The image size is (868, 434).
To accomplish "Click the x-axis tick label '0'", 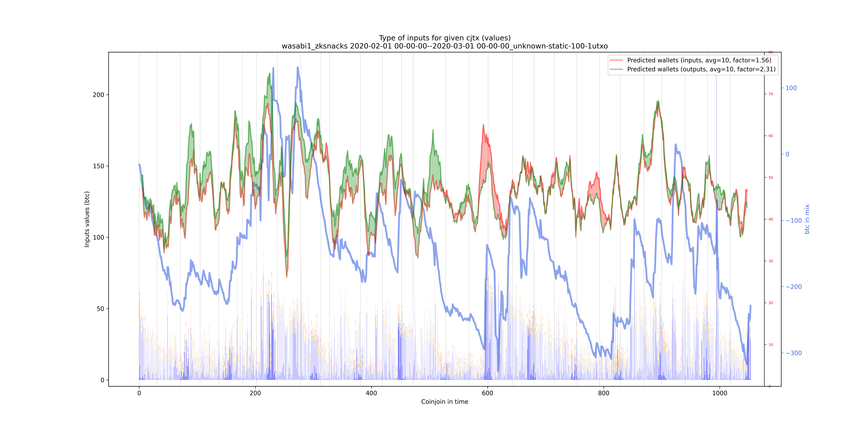I will 139,393.
